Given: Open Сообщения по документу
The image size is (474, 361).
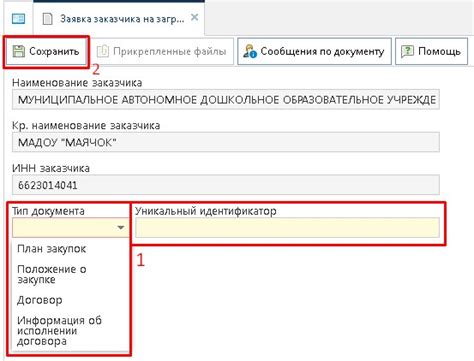Looking at the screenshot, I should [x=314, y=51].
